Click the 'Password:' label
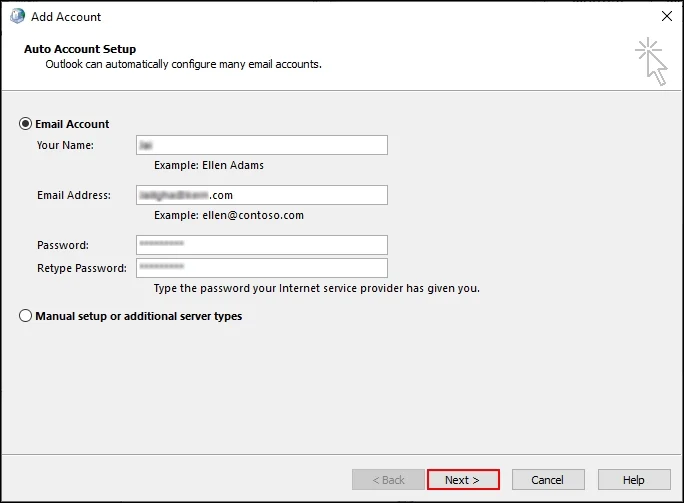This screenshot has height=503, width=684. click(63, 245)
